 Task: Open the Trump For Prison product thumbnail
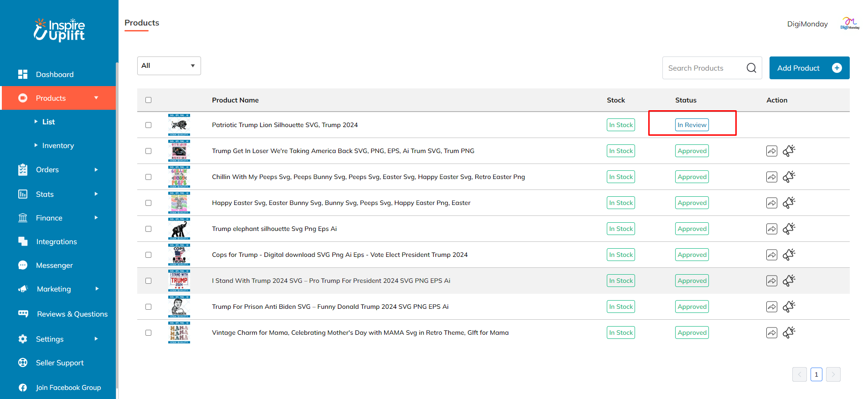pos(179,307)
